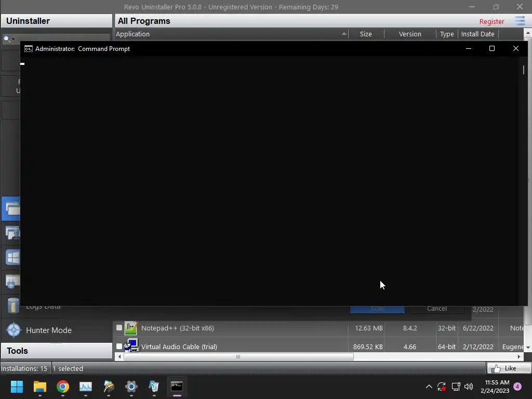Open File Explorer from the taskbar
This screenshot has width=532, height=399.
39,387
